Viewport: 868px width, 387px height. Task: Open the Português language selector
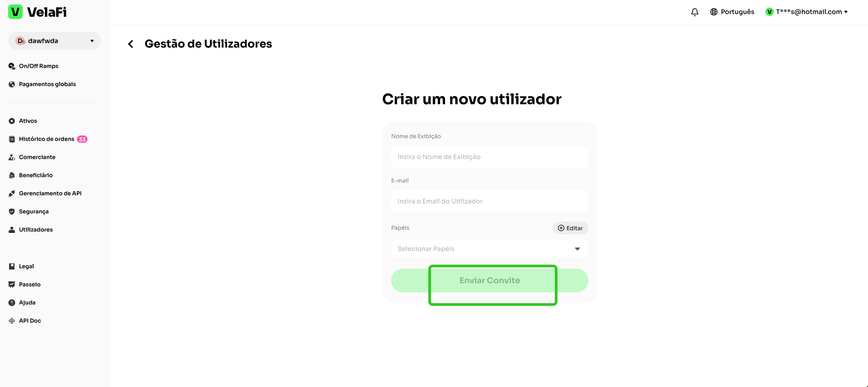(732, 12)
